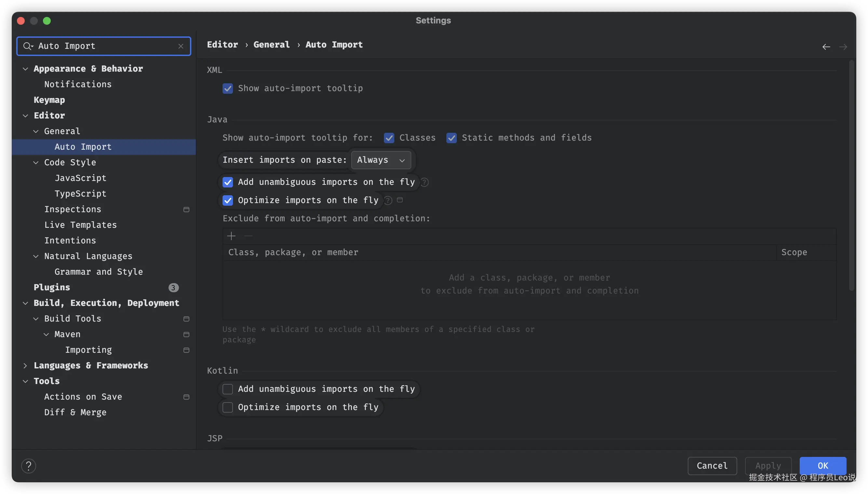This screenshot has width=868, height=494.
Task: Click help icon next to Optimize imports
Action: (x=388, y=200)
